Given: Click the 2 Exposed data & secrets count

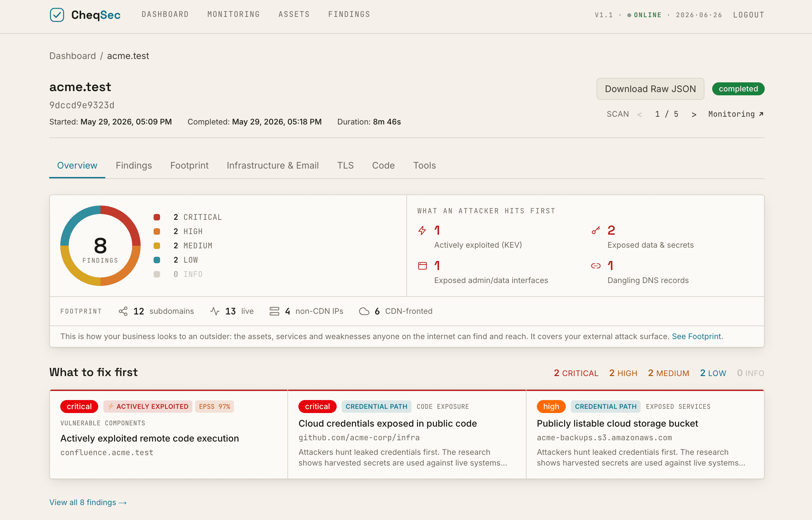Looking at the screenshot, I should [611, 230].
